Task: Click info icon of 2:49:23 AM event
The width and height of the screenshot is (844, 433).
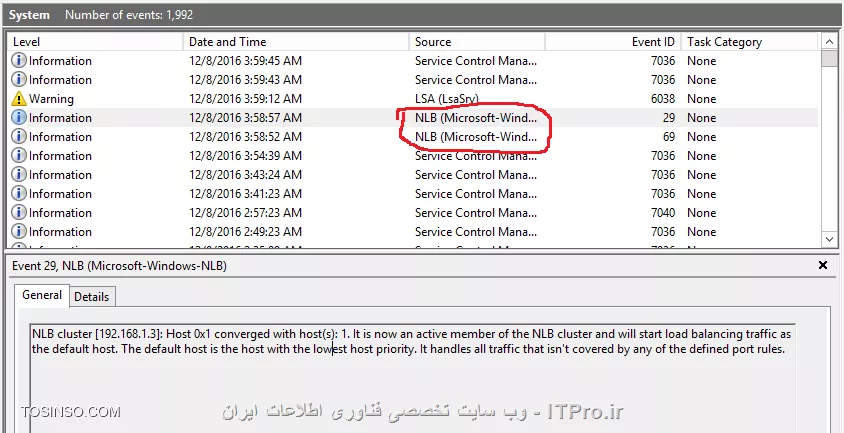Action: click(19, 232)
